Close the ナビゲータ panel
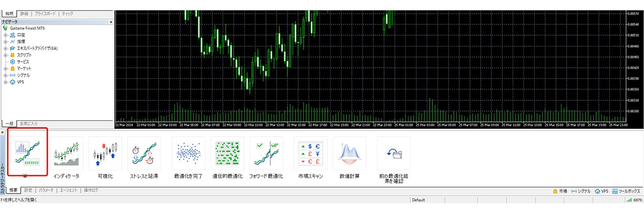The image size is (644, 212). 111,22
